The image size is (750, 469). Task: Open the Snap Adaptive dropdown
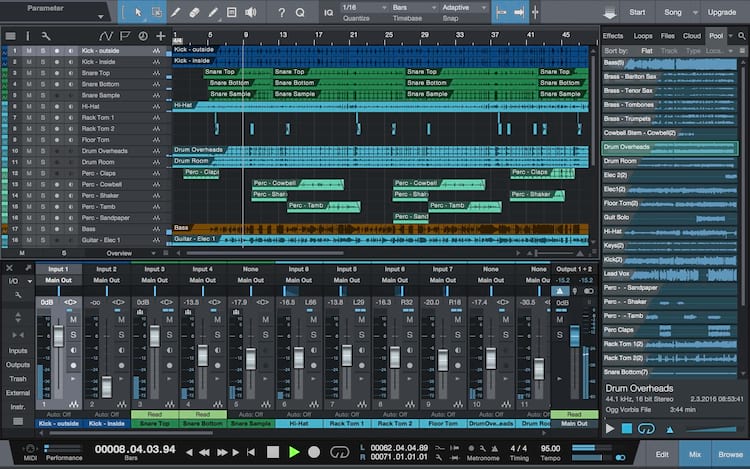(x=464, y=8)
